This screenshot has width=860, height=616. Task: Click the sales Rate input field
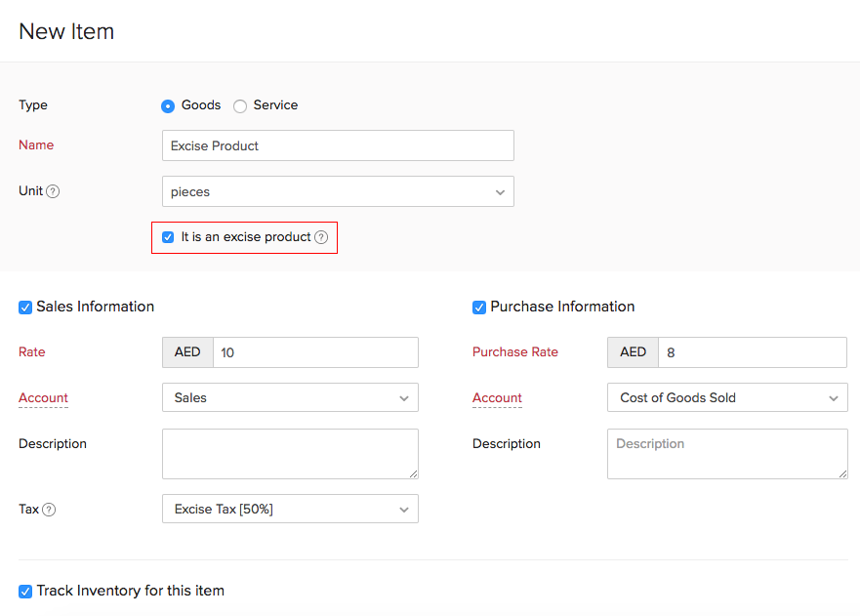pos(315,352)
